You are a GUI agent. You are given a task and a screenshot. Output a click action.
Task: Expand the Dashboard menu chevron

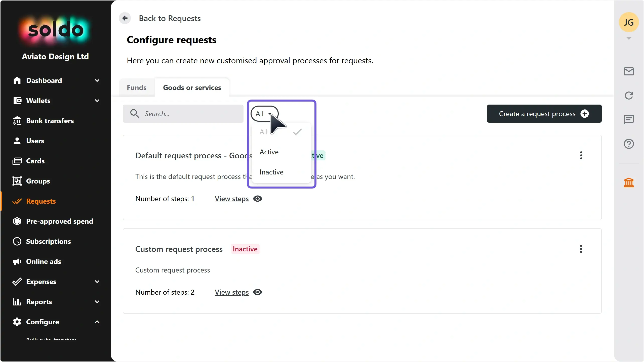(x=97, y=80)
